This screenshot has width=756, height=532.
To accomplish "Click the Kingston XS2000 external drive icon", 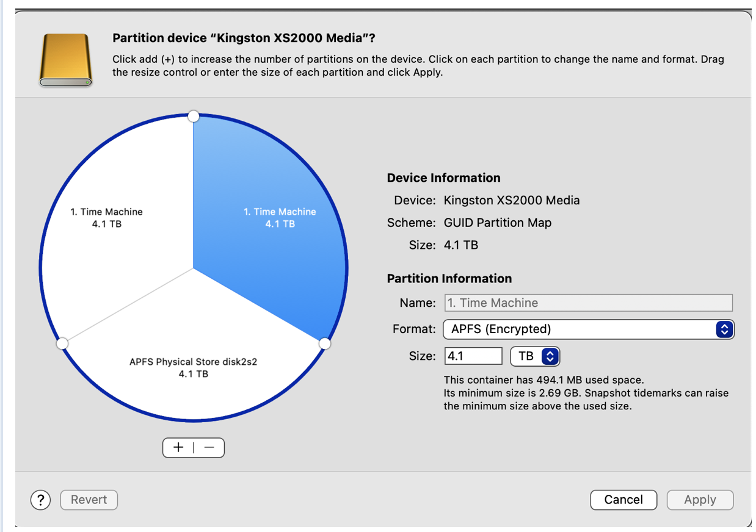I will (66, 59).
